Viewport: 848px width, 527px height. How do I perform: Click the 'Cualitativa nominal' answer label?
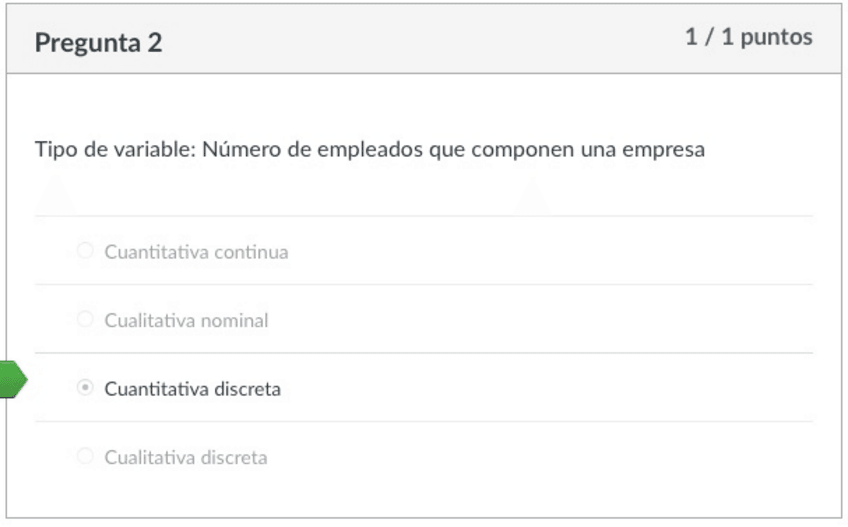(x=186, y=321)
